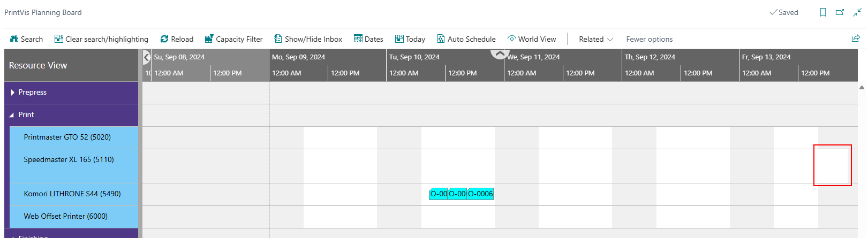This screenshot has height=238, width=868.
Task: Reload the planning board
Action: click(177, 39)
